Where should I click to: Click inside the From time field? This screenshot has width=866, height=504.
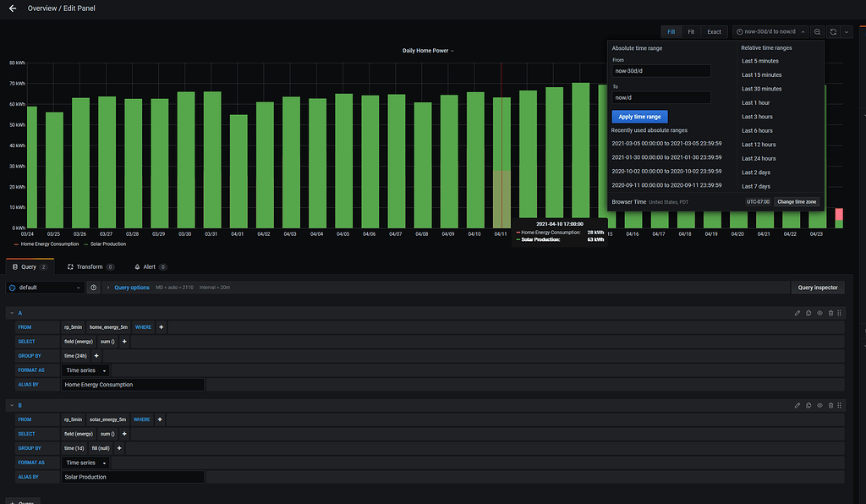[660, 70]
